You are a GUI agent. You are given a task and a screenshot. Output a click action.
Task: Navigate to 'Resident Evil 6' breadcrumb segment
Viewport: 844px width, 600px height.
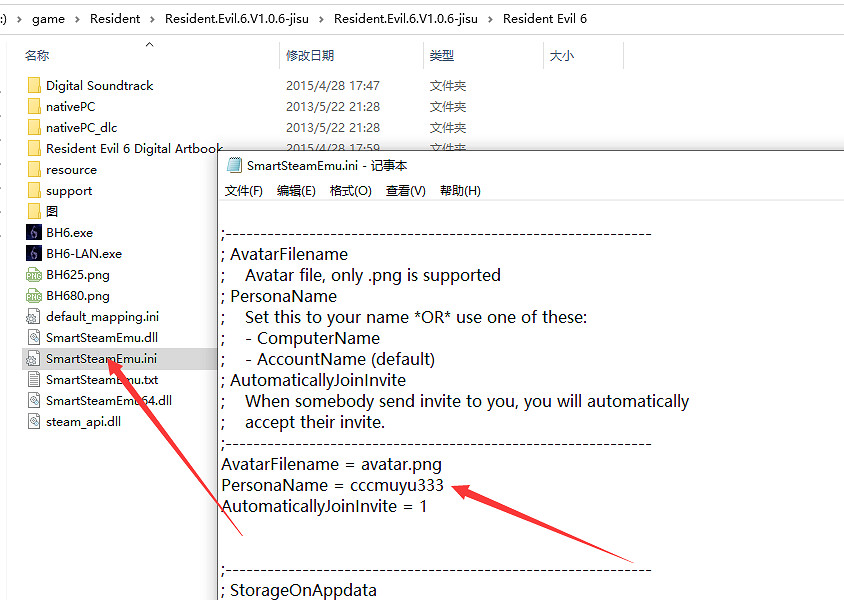(545, 19)
